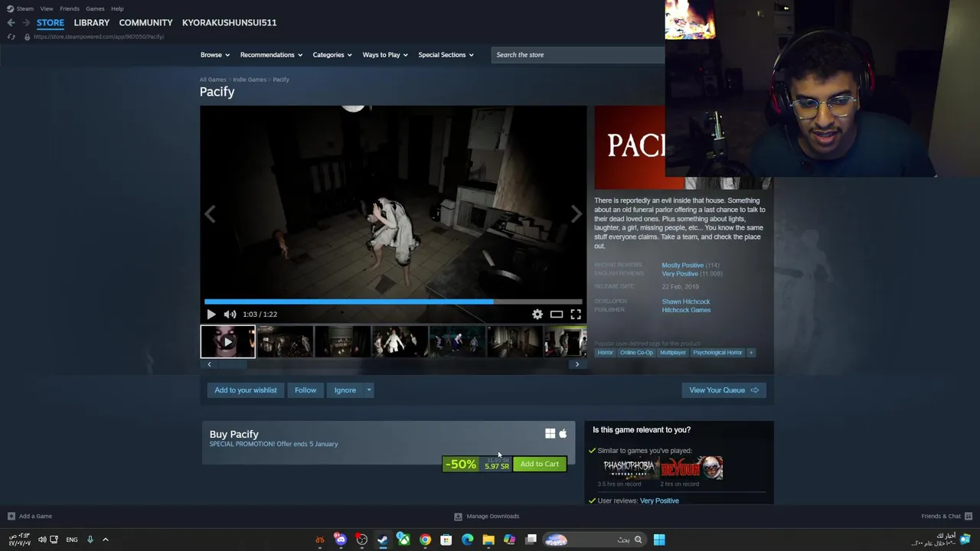Screen dimensions: 980x551
Task: Switch to the COMMUNITY tab
Action: point(145,22)
